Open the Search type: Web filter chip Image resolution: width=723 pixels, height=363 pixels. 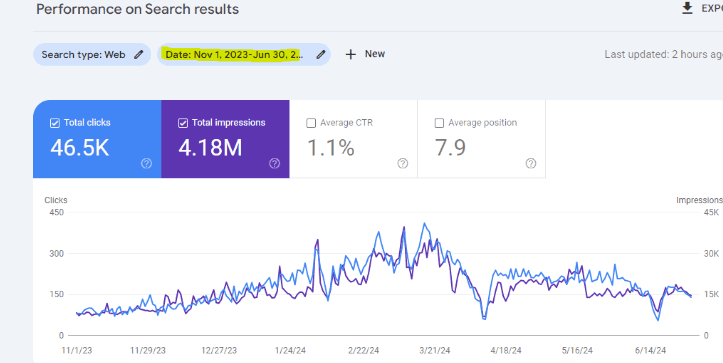click(x=92, y=54)
